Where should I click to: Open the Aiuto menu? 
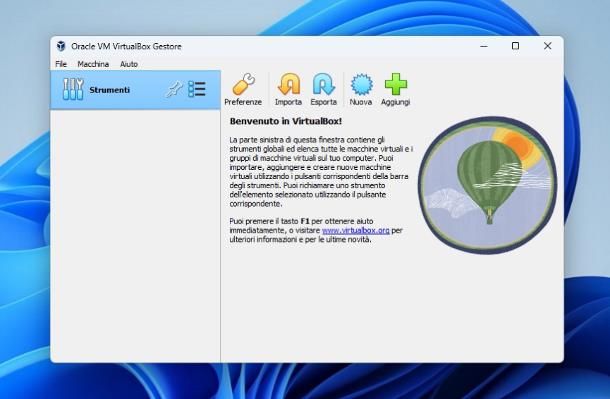coord(129,64)
